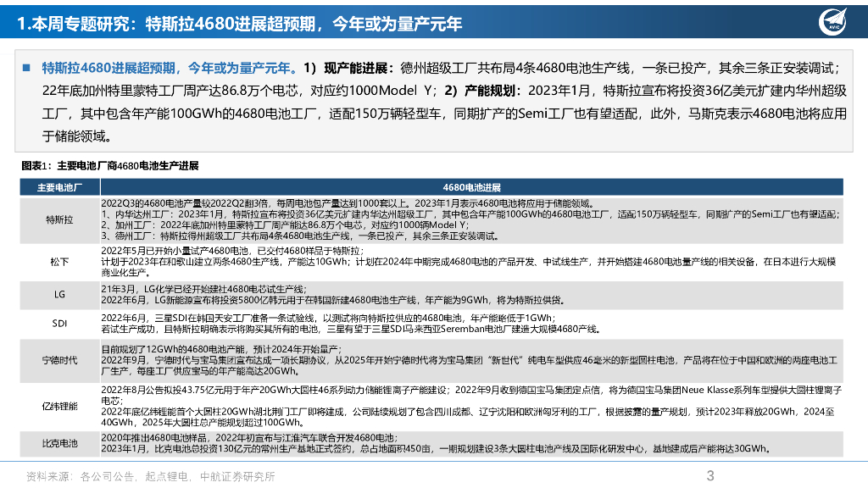868x488 pixels.
Task: Click the AVIC logo in the header
Action: pyautogui.click(x=833, y=22)
